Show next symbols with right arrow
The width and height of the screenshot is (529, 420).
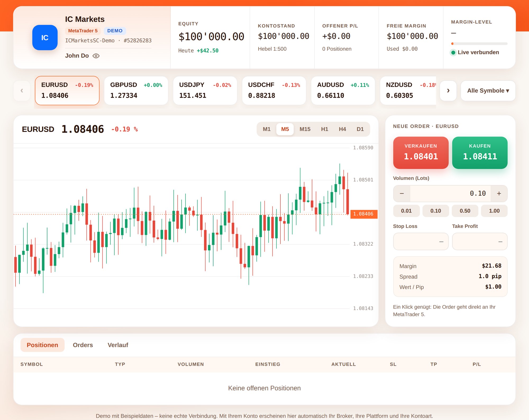click(x=448, y=91)
